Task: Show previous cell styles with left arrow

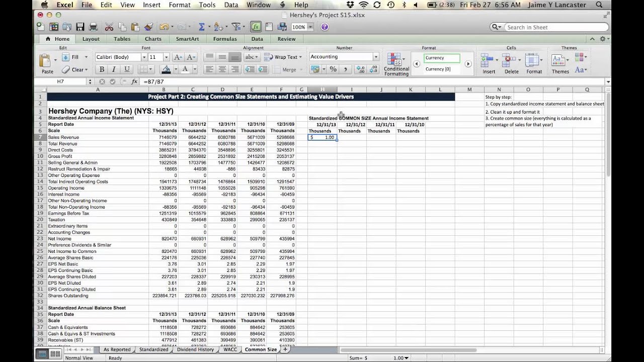Action: click(417, 64)
